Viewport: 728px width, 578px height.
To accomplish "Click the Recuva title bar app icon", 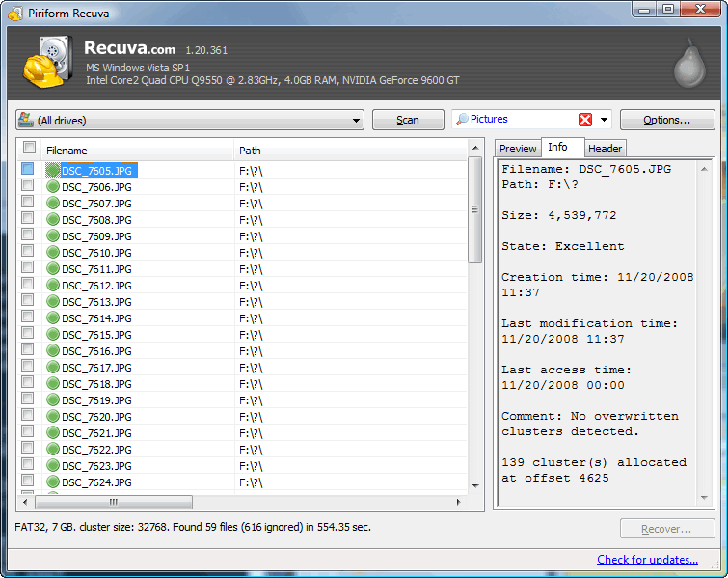I will pyautogui.click(x=15, y=14).
